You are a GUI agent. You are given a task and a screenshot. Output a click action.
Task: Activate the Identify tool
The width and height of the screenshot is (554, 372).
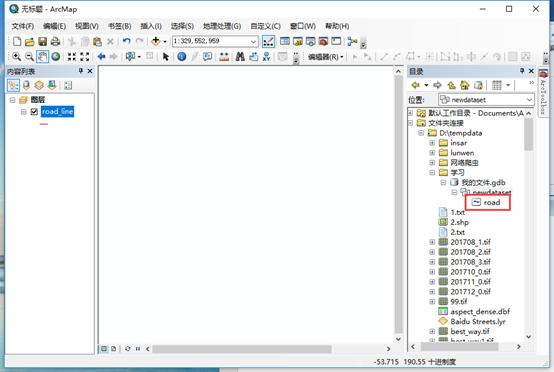[x=182, y=57]
